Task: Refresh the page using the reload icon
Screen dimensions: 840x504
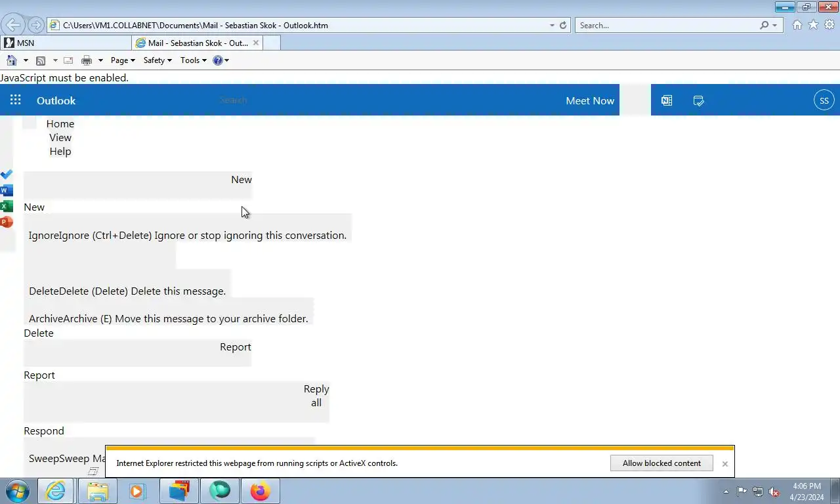Action: point(562,25)
